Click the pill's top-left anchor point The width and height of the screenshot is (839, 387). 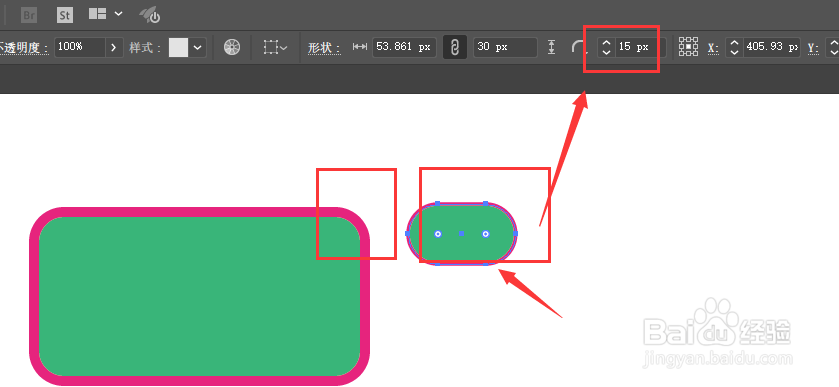[x=437, y=203]
